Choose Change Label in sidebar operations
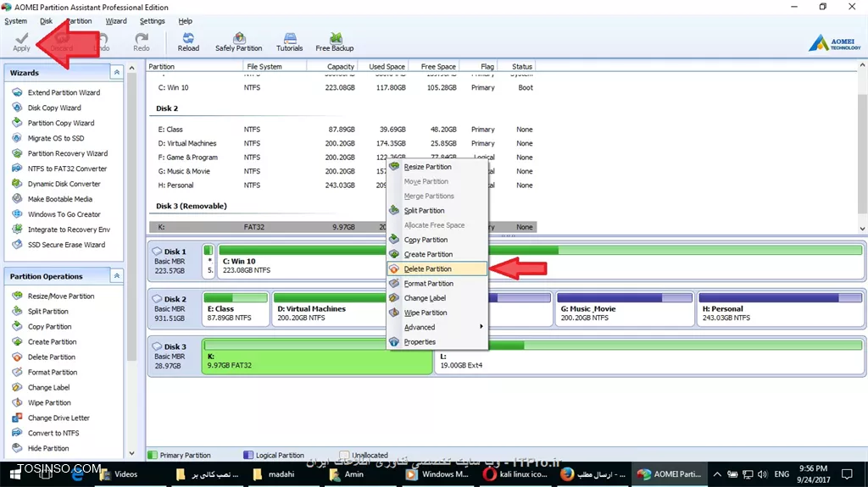Image resolution: width=868 pixels, height=487 pixels. pyautogui.click(x=48, y=387)
